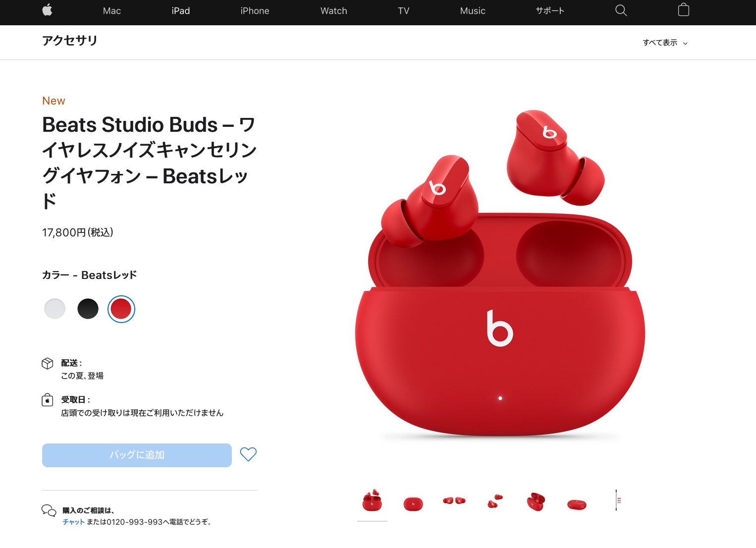Image resolution: width=756 pixels, height=548 pixels.
Task: Show the two earbuds front thumbnail
Action: tap(454, 501)
